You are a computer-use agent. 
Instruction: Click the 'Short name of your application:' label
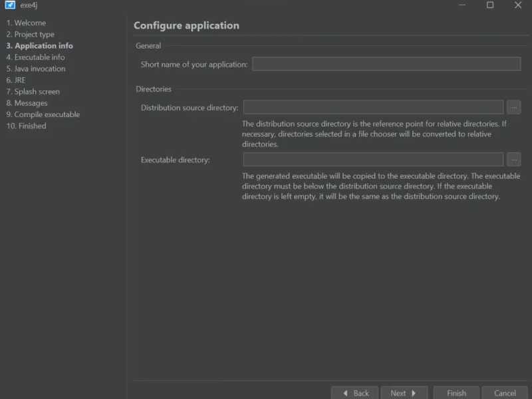pyautogui.click(x=194, y=65)
